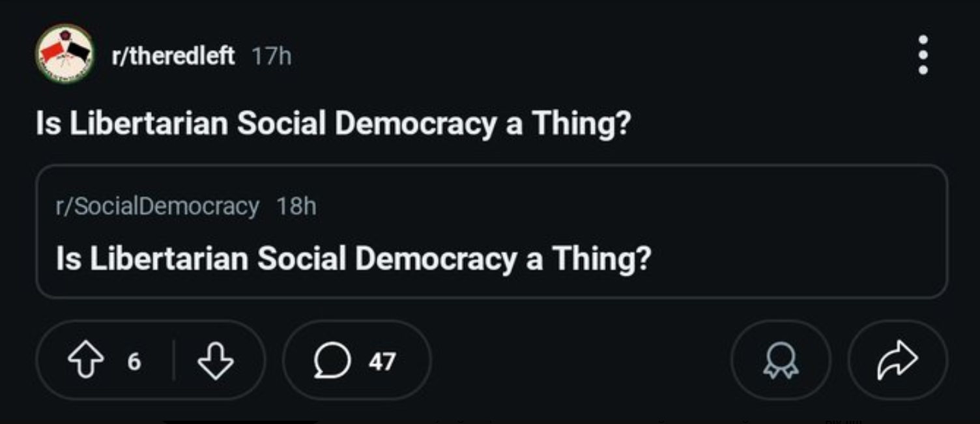Open the r/SocialDemocracy source community
The height and width of the screenshot is (424, 980).
(158, 206)
